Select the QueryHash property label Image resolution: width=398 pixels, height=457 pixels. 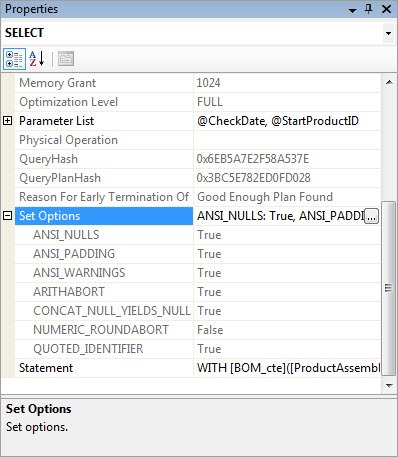pos(48,159)
